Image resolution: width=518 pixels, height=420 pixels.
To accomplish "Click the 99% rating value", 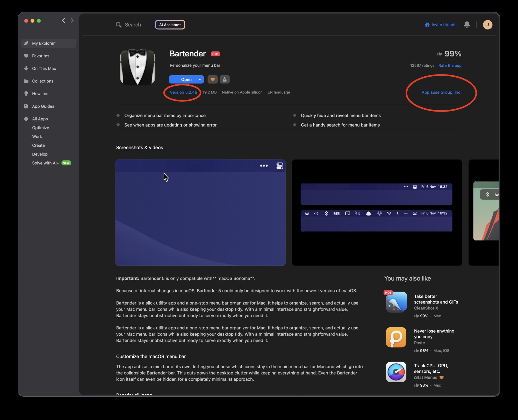I will 453,54.
